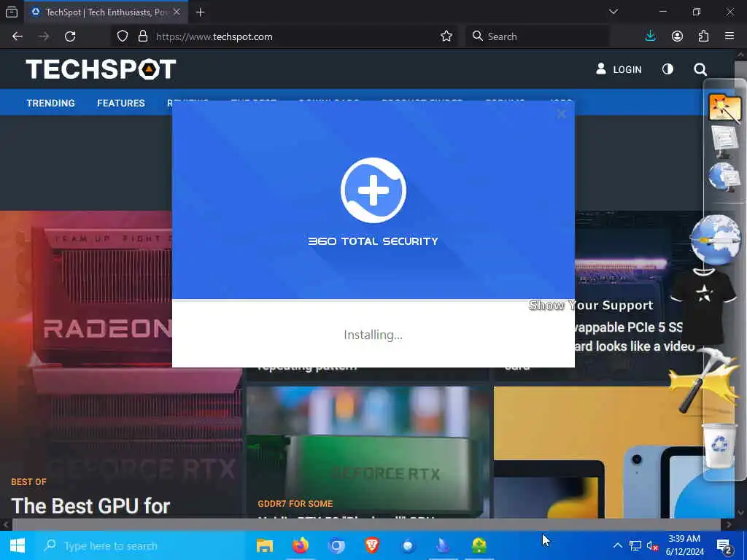Click the page's horizontal scrollbar track

[366, 524]
